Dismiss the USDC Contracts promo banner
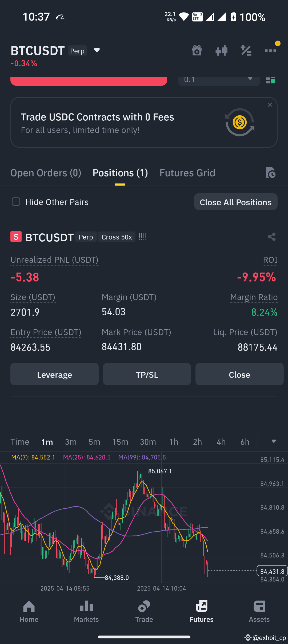The width and height of the screenshot is (288, 644). [x=270, y=105]
